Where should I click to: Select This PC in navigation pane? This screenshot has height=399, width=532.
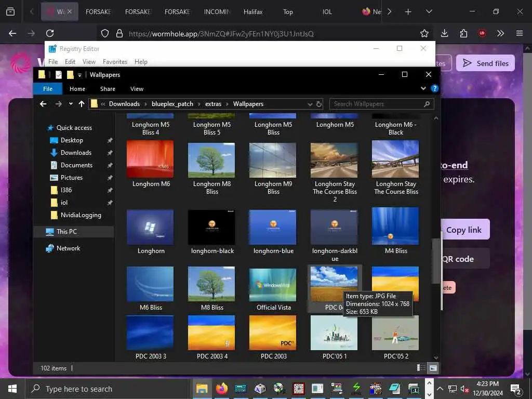coord(66,231)
